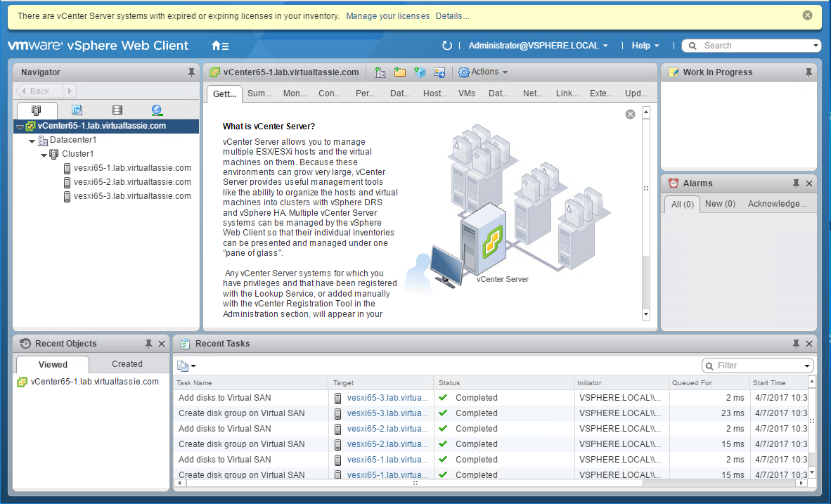The width and height of the screenshot is (831, 504).
Task: Click the Details link in banner
Action: (452, 16)
